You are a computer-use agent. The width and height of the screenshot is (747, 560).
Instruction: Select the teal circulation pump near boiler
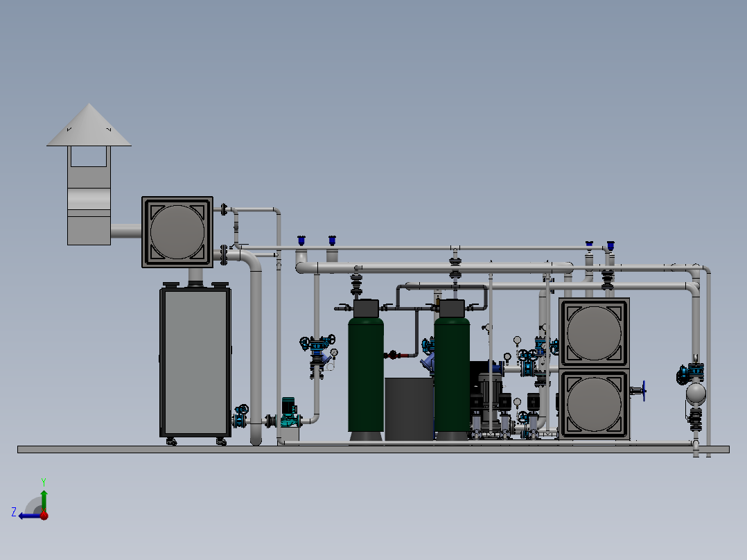(x=289, y=413)
